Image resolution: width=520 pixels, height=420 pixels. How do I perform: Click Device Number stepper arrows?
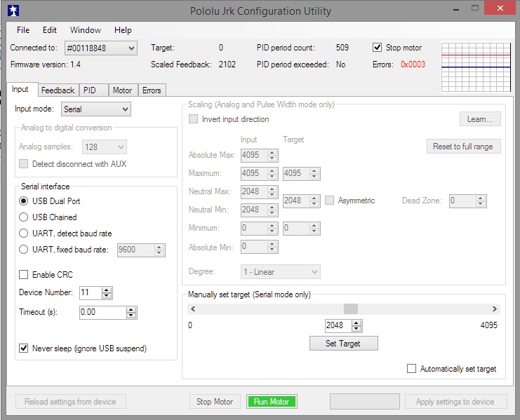[107, 293]
